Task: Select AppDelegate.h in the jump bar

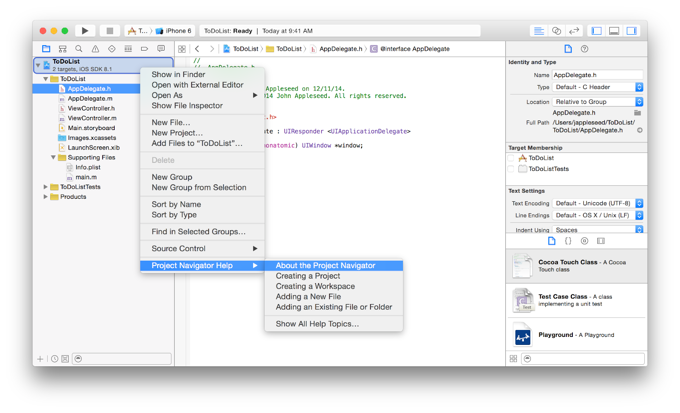Action: pos(337,49)
